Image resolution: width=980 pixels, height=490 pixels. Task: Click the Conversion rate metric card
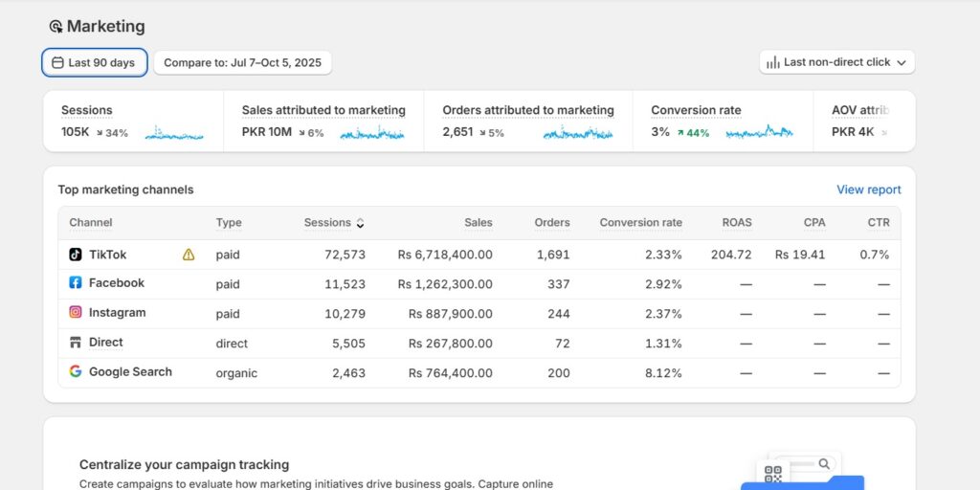[722, 122]
